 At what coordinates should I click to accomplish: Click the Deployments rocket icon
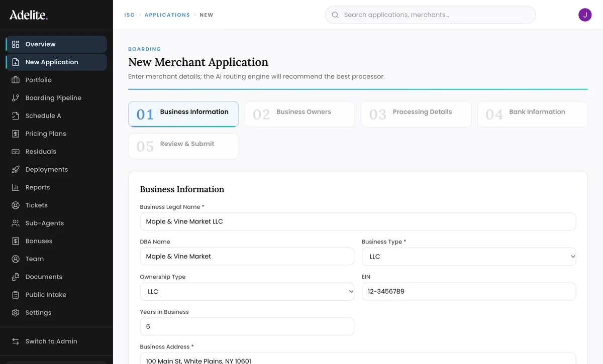(16, 170)
